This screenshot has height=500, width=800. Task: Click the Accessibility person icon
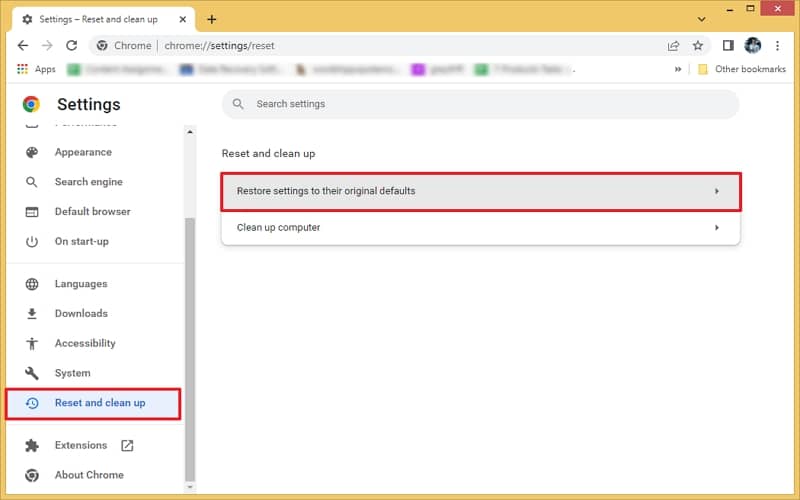(32, 343)
